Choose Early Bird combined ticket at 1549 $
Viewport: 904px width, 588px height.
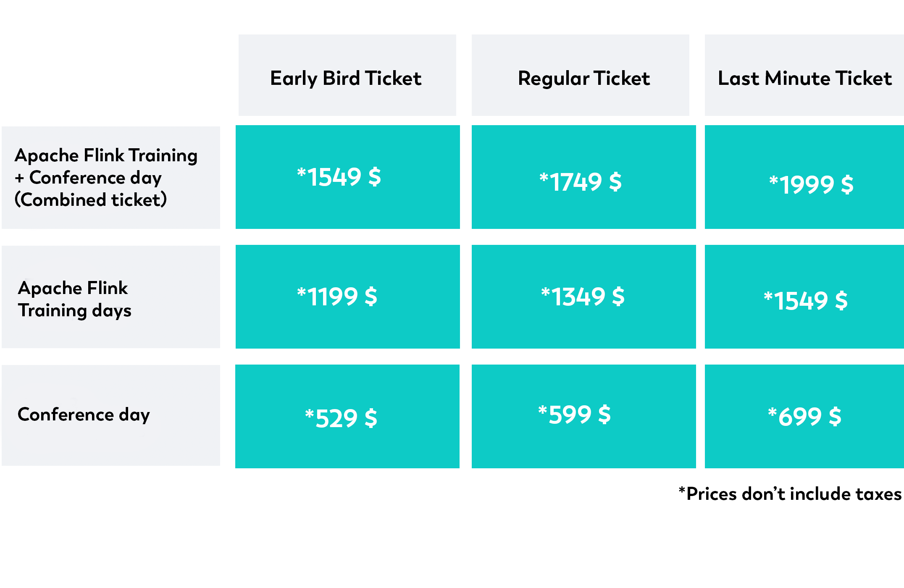[348, 177]
